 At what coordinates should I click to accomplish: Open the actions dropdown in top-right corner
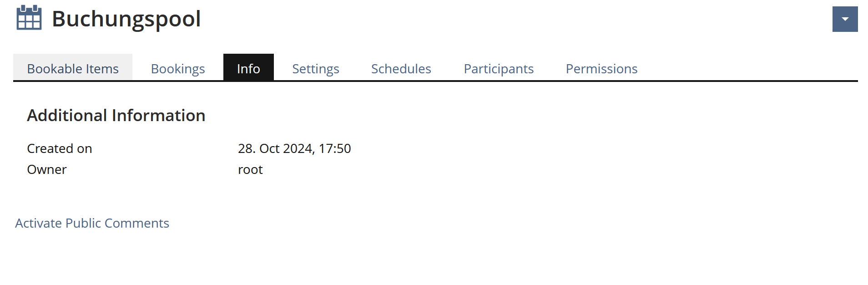point(845,19)
